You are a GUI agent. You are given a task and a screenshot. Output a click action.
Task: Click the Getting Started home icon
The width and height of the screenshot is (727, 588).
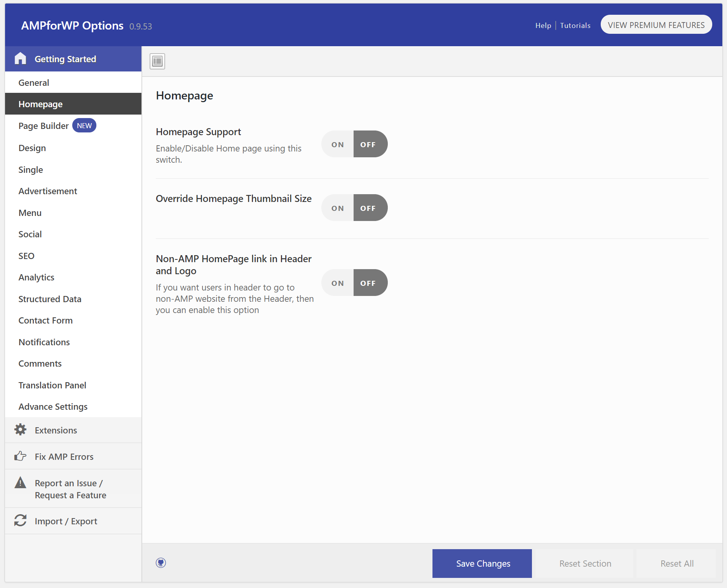[20, 58]
